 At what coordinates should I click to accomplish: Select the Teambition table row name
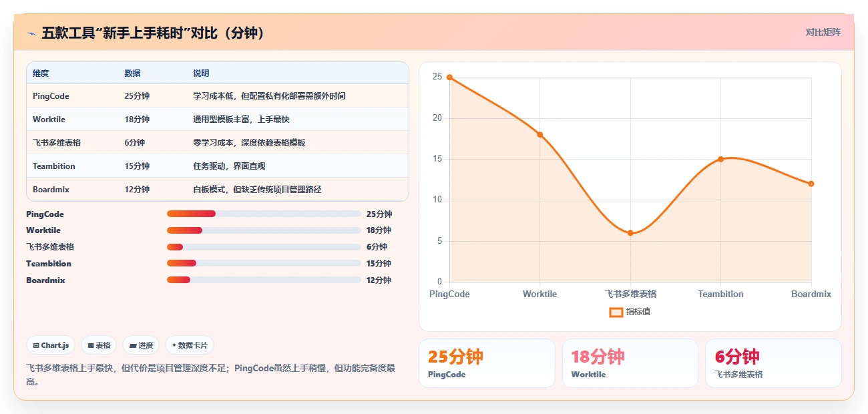54,166
